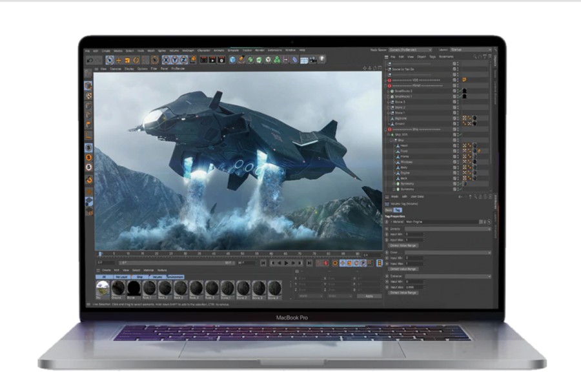Image resolution: width=581 pixels, height=392 pixels.
Task: Open the Node Space dropdown
Action: (x=410, y=50)
